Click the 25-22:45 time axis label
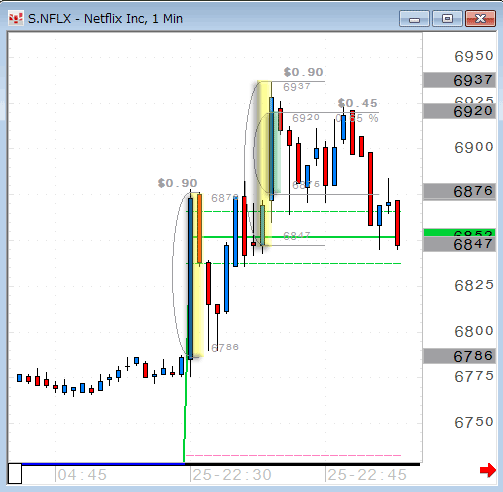The height and width of the screenshot is (492, 503). (x=367, y=475)
